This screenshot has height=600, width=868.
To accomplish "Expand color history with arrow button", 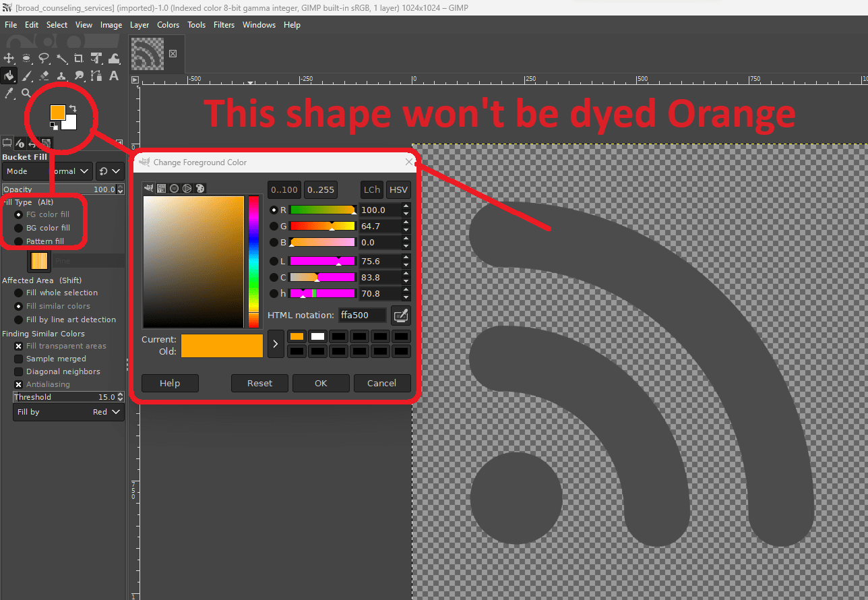I will (275, 344).
